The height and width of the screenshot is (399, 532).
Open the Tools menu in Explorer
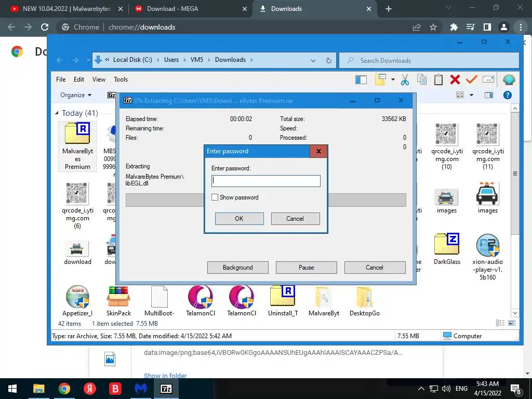121,79
